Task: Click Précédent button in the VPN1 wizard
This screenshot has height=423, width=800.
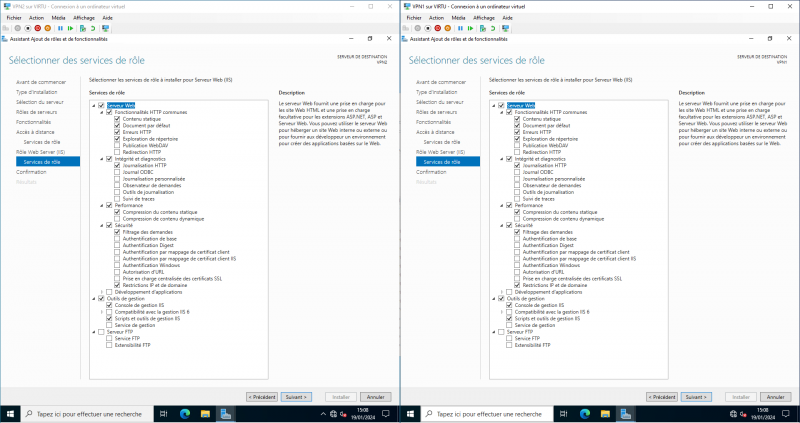Action: 662,397
